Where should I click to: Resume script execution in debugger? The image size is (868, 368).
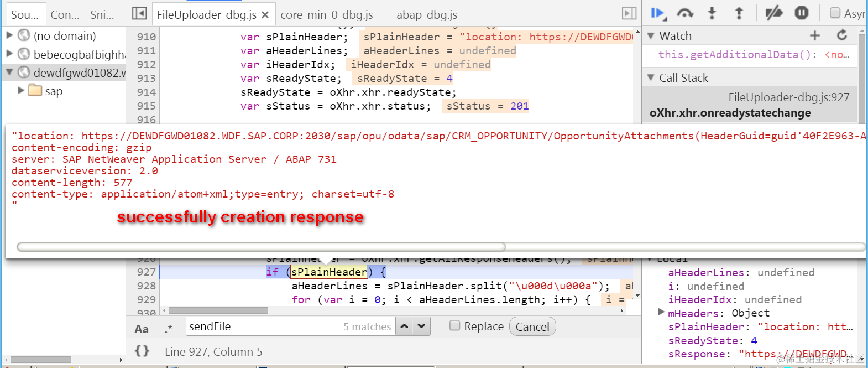(658, 13)
